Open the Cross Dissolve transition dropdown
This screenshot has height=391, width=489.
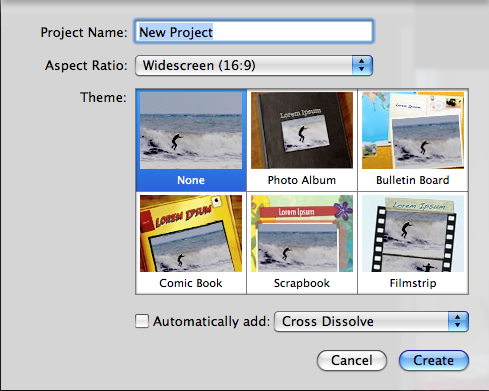click(371, 321)
